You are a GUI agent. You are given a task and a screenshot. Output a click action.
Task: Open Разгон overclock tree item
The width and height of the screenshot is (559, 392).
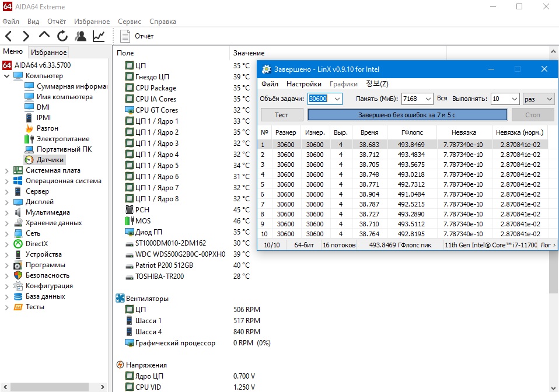(47, 128)
